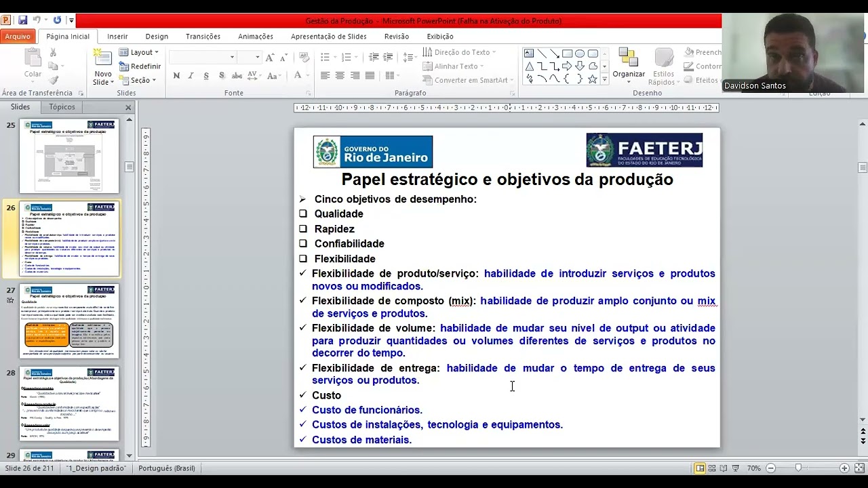868x488 pixels.
Task: Toggle bold (N) formatting
Action: click(x=176, y=75)
